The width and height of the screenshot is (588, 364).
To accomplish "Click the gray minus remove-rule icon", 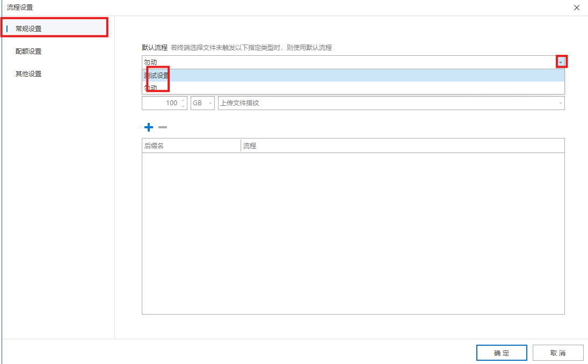I will (x=163, y=127).
